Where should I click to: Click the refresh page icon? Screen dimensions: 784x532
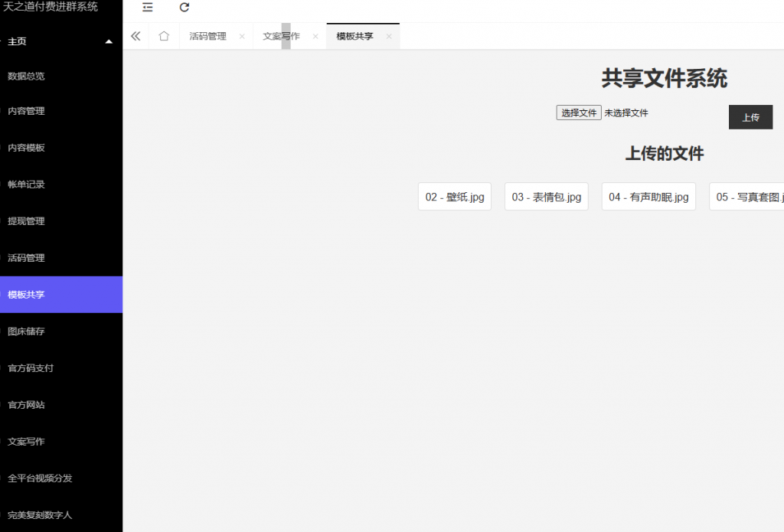[185, 8]
